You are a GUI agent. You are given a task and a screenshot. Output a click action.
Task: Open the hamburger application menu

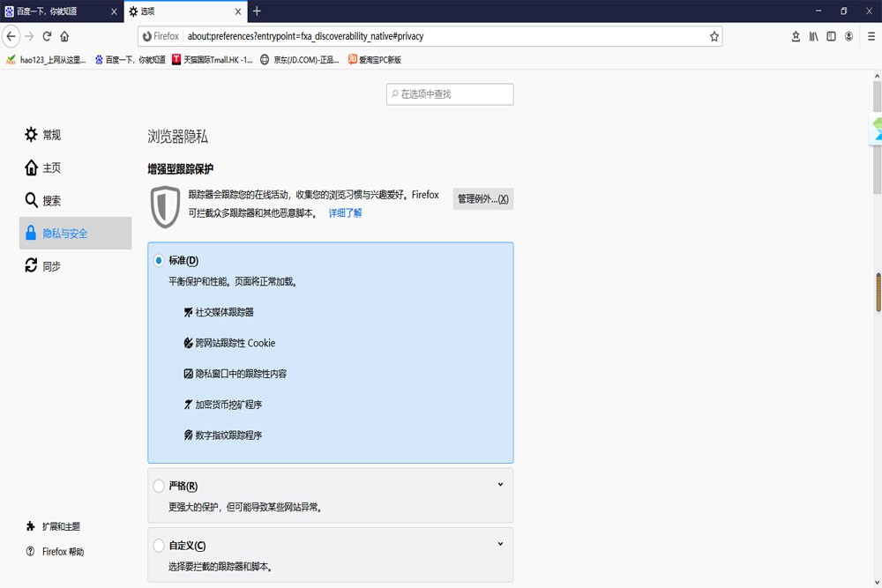click(x=871, y=36)
